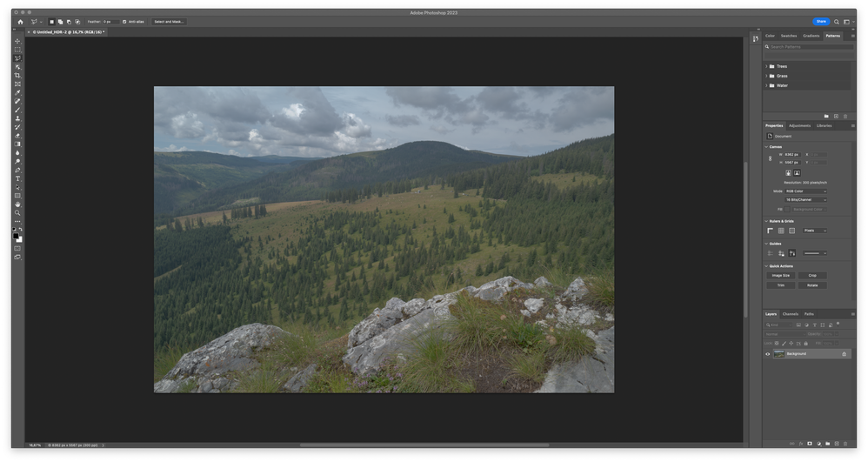868x462 pixels.
Task: Expand the Trees pattern folder
Action: click(767, 66)
